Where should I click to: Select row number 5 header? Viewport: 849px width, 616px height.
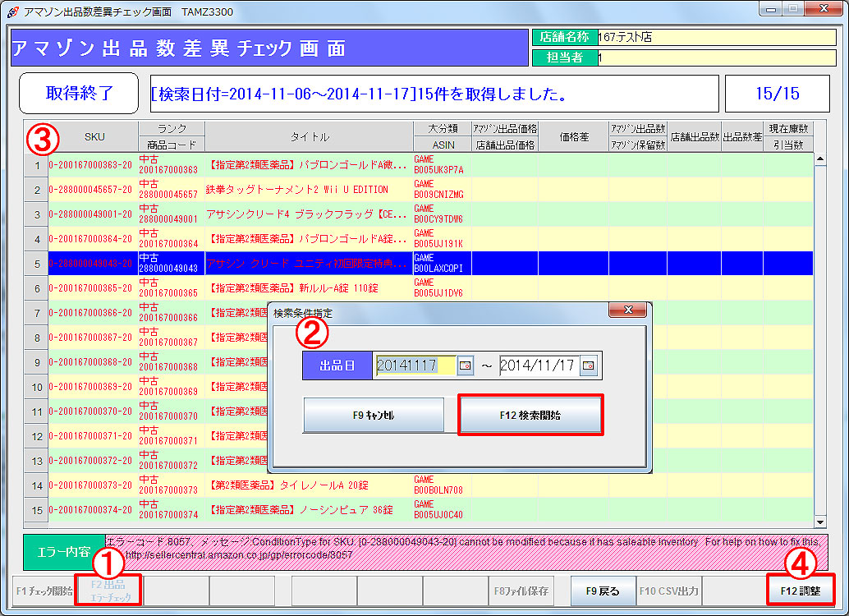click(x=37, y=264)
